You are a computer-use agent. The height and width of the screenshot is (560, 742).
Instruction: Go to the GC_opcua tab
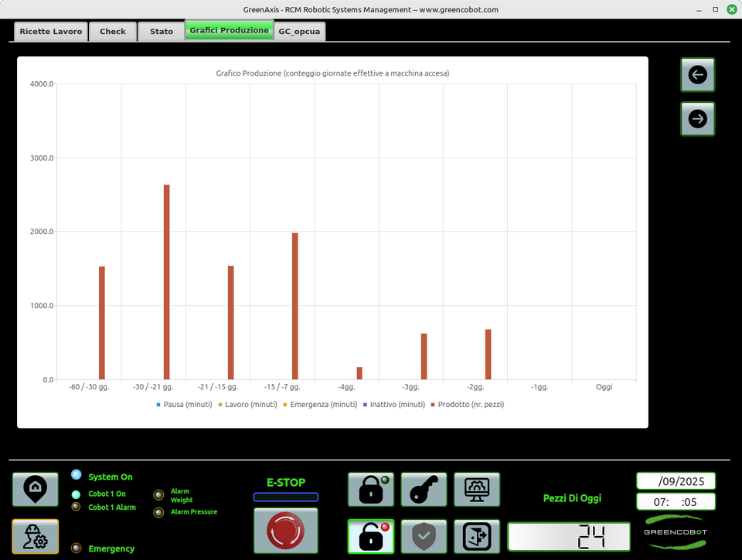point(299,32)
